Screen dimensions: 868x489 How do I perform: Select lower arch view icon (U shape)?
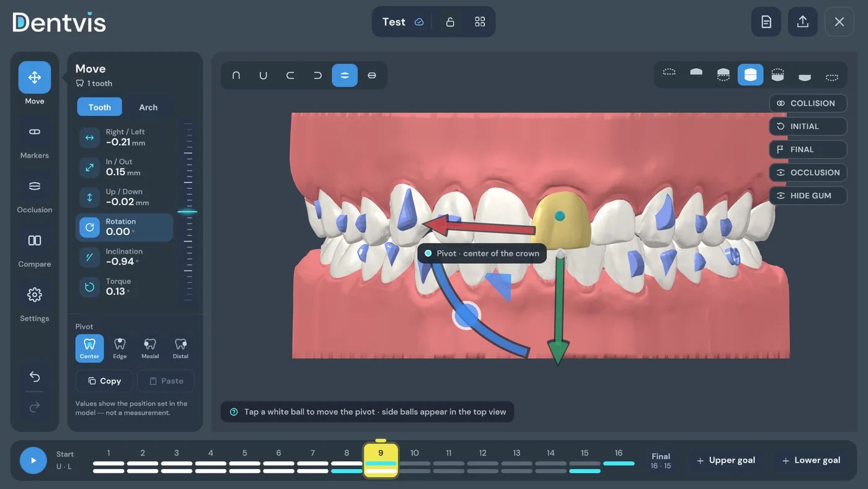tap(263, 75)
